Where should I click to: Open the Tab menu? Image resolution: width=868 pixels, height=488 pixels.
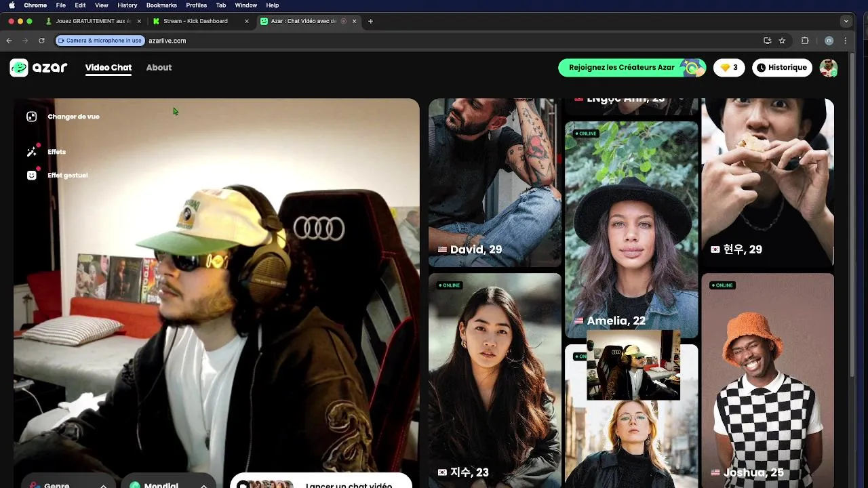coord(221,5)
